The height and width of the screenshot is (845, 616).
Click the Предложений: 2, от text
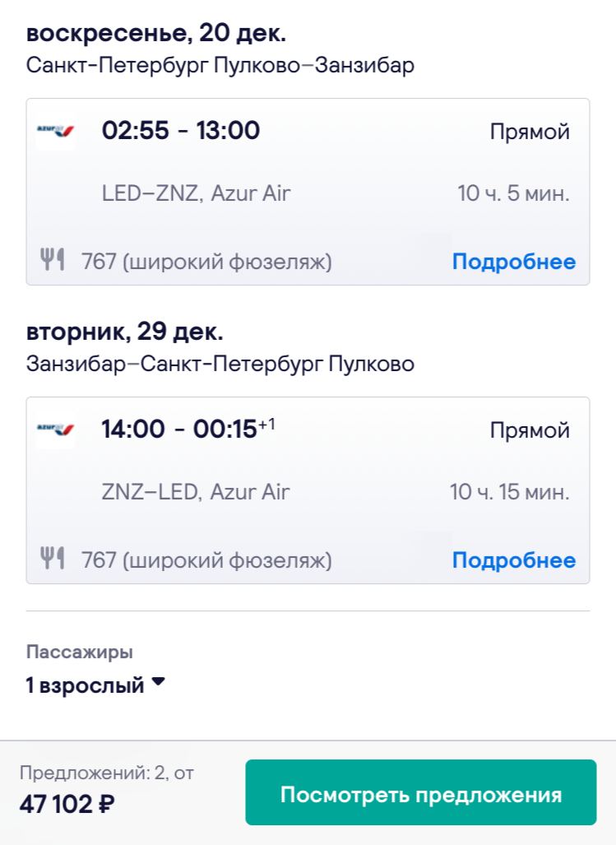point(107,773)
